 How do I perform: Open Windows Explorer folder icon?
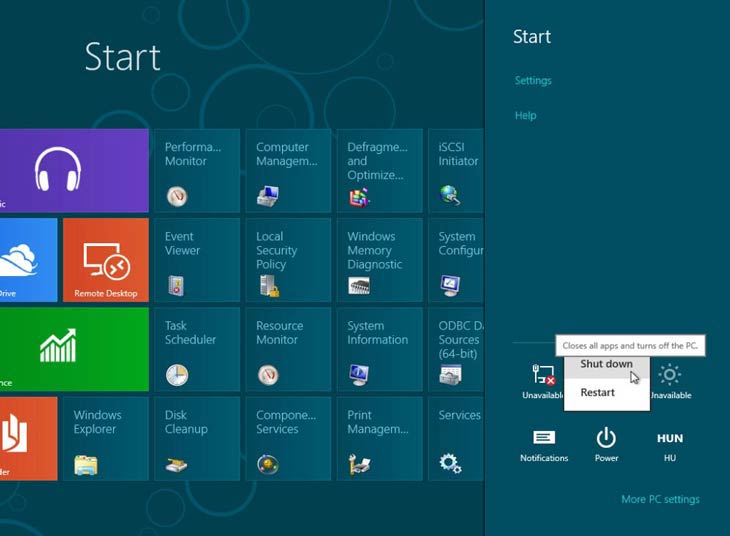click(x=86, y=465)
